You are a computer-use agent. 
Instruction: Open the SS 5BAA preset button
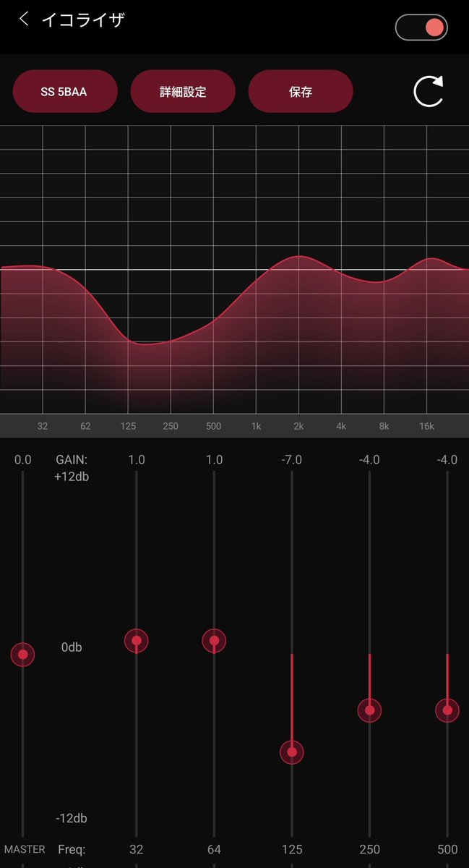pyautogui.click(x=65, y=92)
